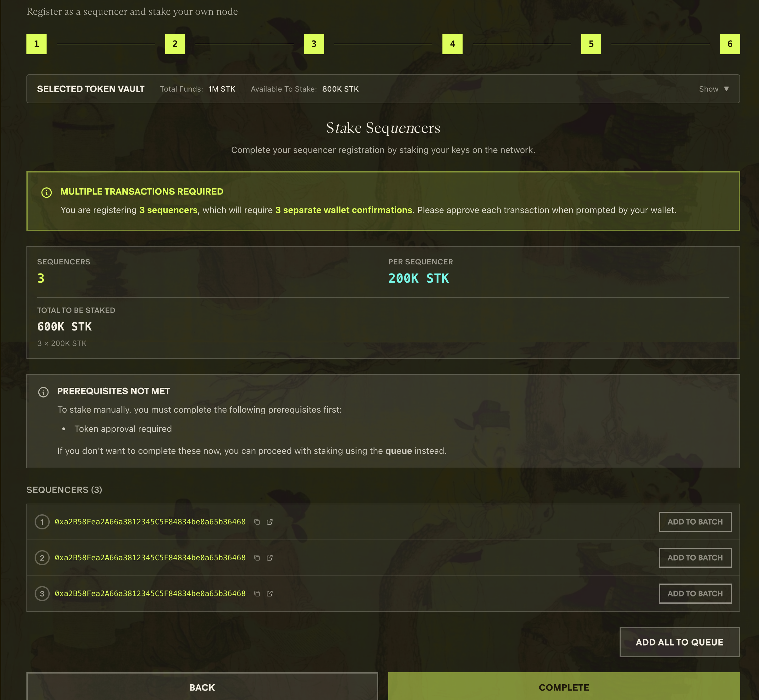The image size is (759, 700).
Task: Jump to step 3 in progress tracker
Action: pyautogui.click(x=314, y=44)
